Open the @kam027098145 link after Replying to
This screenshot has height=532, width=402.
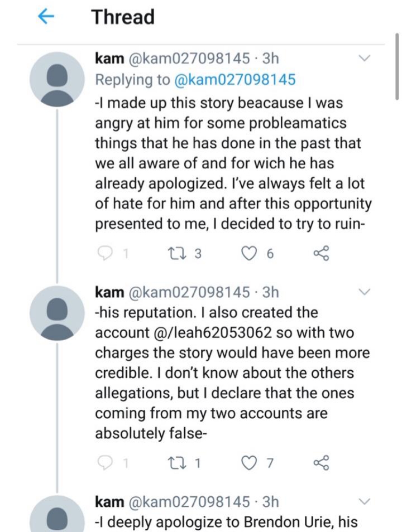click(235, 80)
